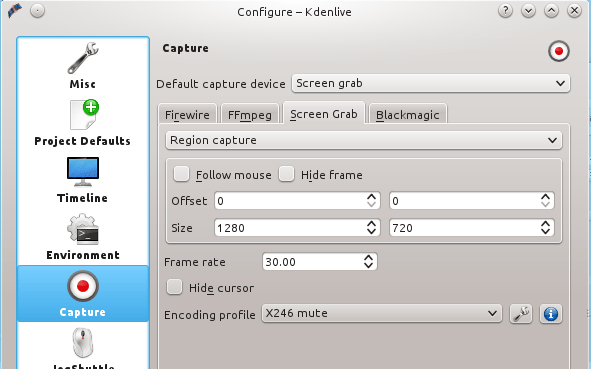
Task: Click the Size width field showing 1280
Action: coord(297,228)
